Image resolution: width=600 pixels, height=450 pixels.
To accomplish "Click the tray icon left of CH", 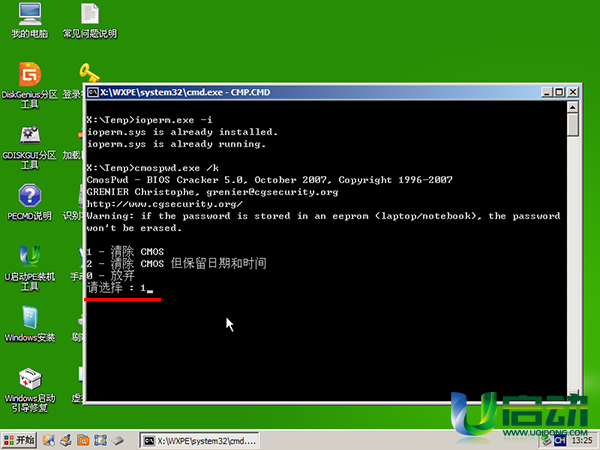I will click(x=547, y=441).
